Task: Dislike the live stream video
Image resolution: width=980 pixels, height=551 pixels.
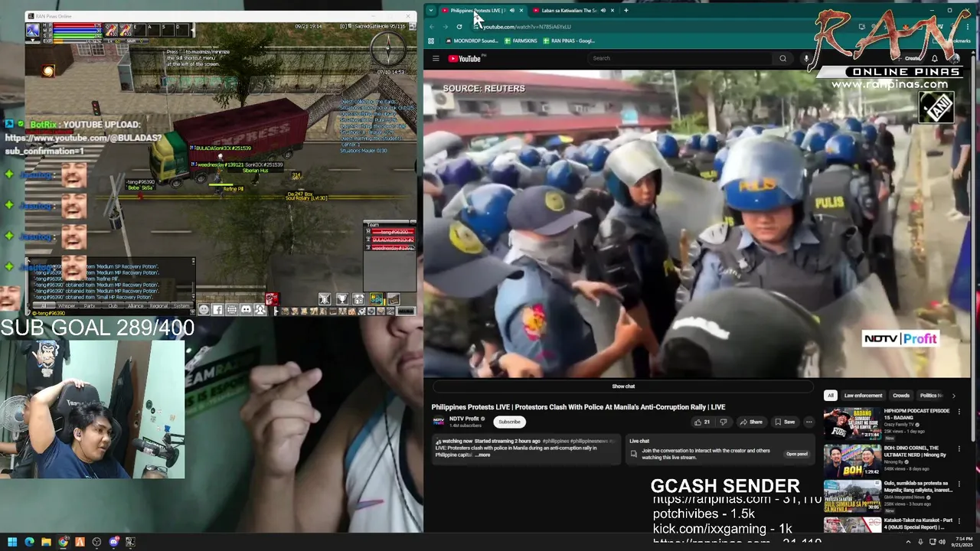Action: (x=723, y=422)
